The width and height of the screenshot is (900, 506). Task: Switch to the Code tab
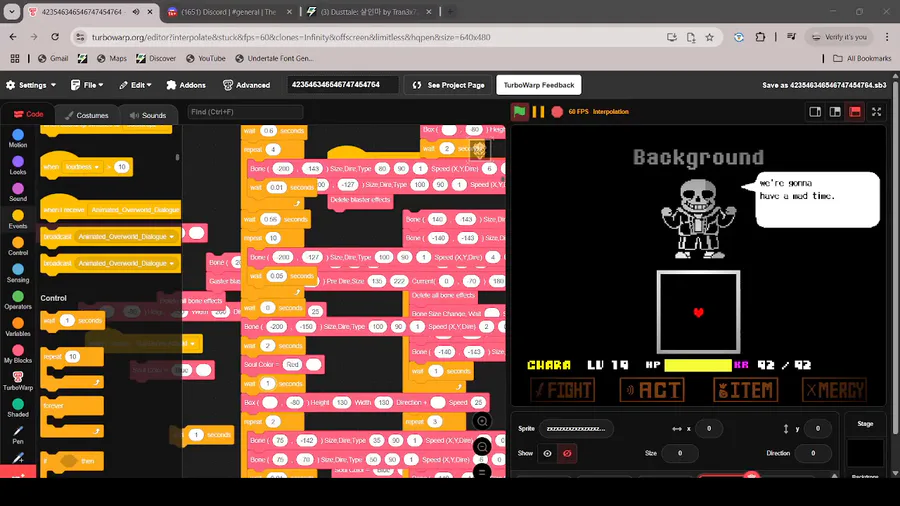click(29, 114)
